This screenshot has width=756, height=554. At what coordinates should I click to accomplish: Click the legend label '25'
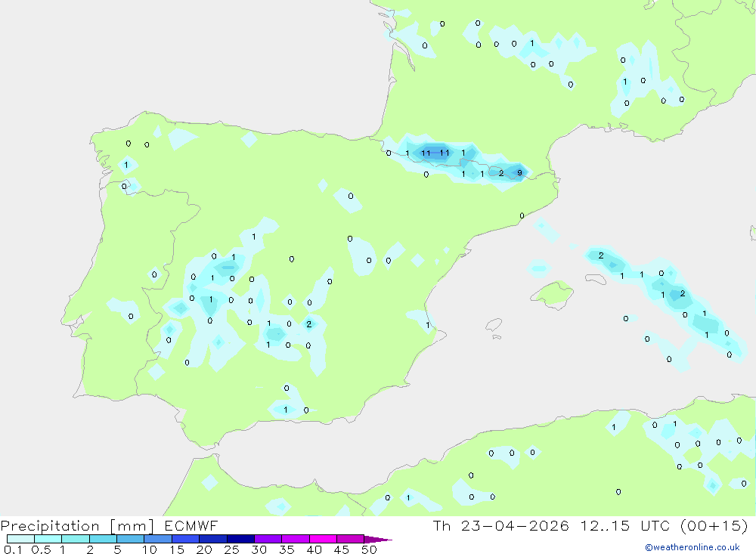231,549
